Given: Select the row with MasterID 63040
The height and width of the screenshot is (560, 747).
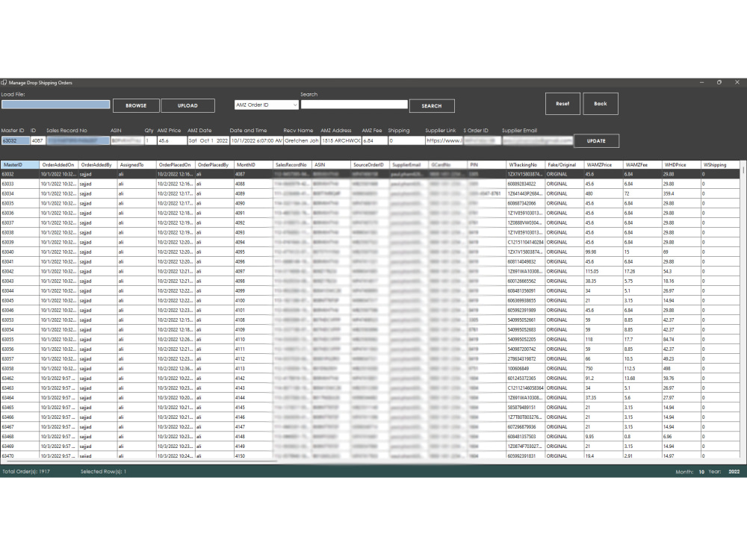Looking at the screenshot, I should (371, 252).
